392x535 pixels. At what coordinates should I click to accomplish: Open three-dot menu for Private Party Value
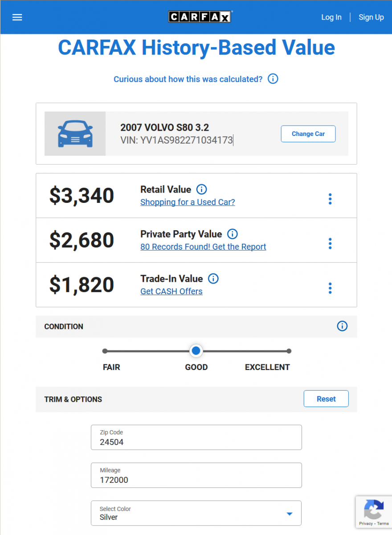330,243
